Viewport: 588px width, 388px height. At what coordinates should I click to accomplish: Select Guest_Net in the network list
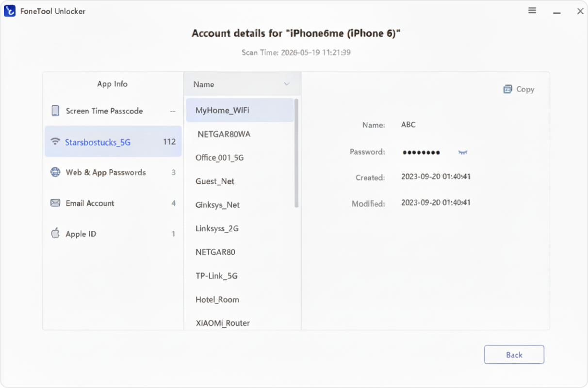[240, 181]
